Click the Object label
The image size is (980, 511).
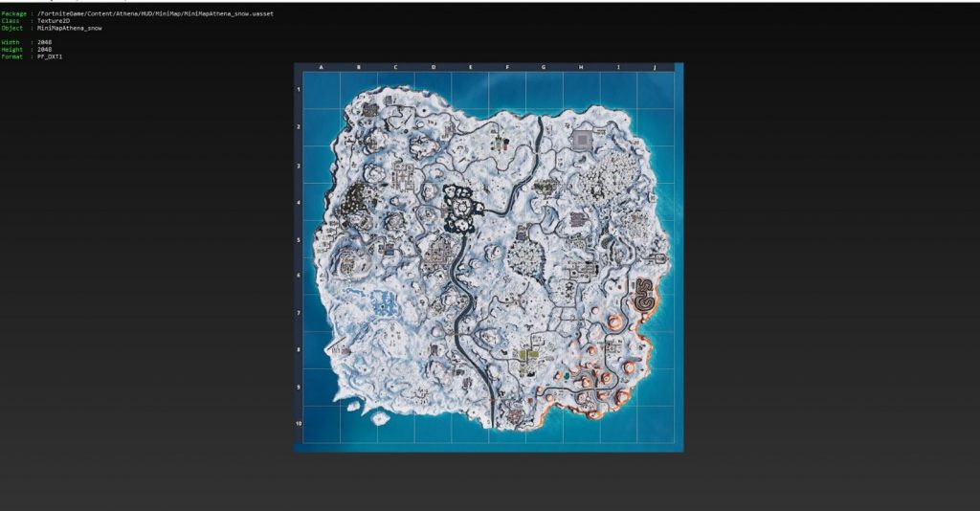click(x=11, y=28)
